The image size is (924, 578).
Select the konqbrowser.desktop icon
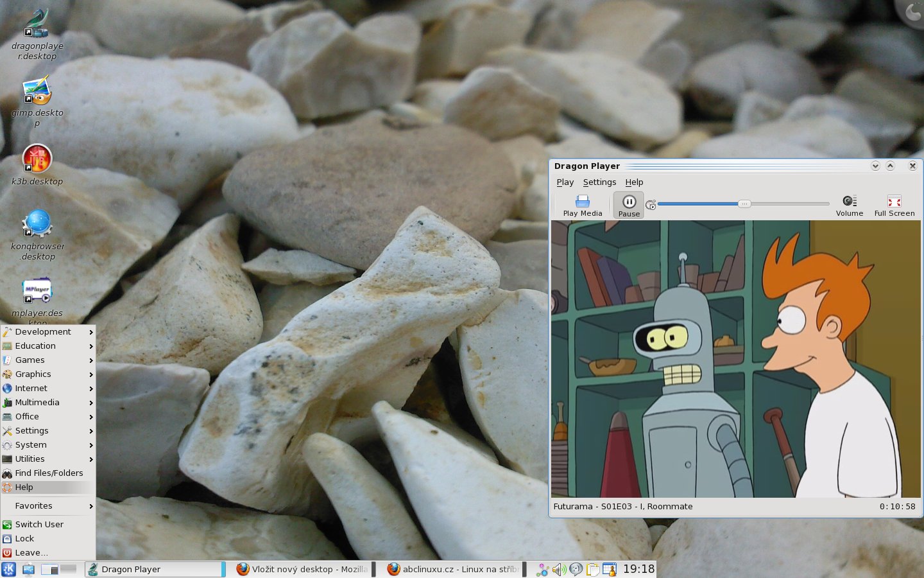pos(37,235)
